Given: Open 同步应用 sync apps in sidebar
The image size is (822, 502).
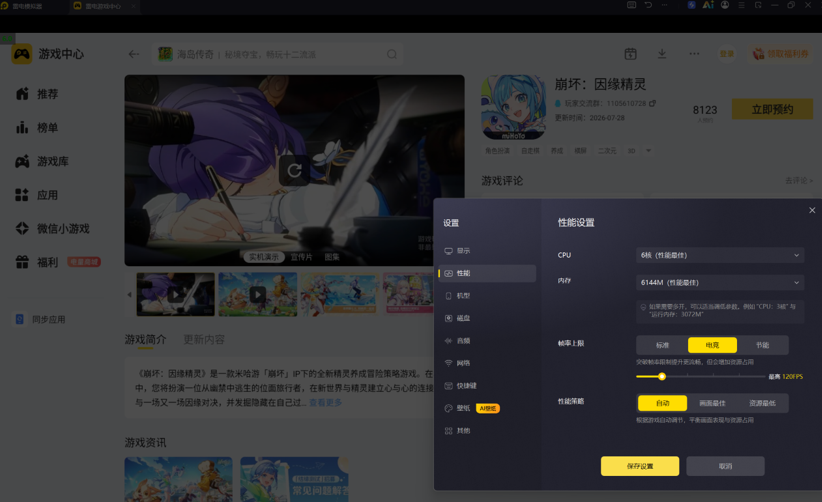Looking at the screenshot, I should pyautogui.click(x=41, y=319).
